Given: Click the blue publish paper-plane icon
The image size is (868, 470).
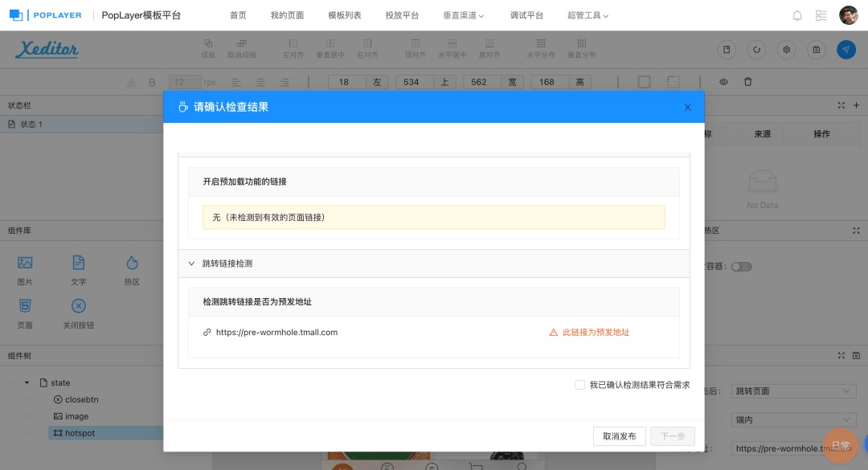Looking at the screenshot, I should (x=845, y=49).
